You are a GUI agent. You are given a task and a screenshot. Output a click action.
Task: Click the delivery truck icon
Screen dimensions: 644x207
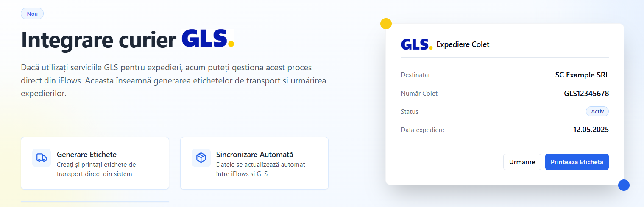pyautogui.click(x=42, y=158)
